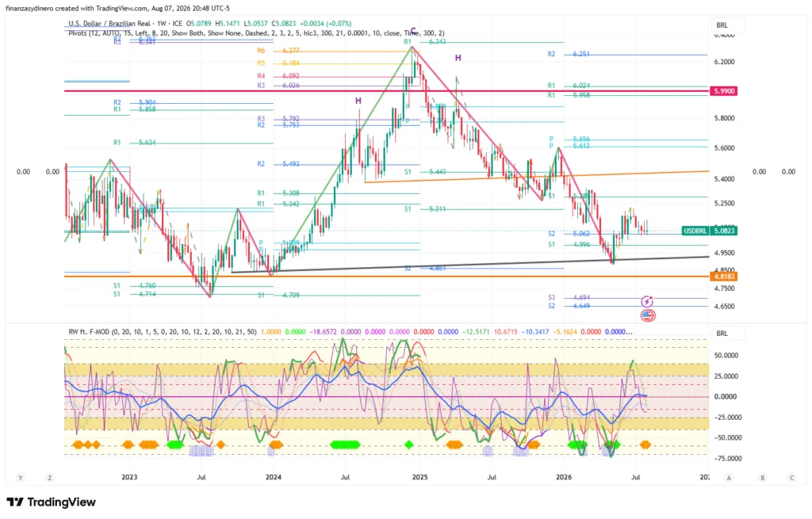Click the RW ft. F-MOD indicator legend
Image resolution: width=812 pixels, height=519 pixels.
click(163, 332)
